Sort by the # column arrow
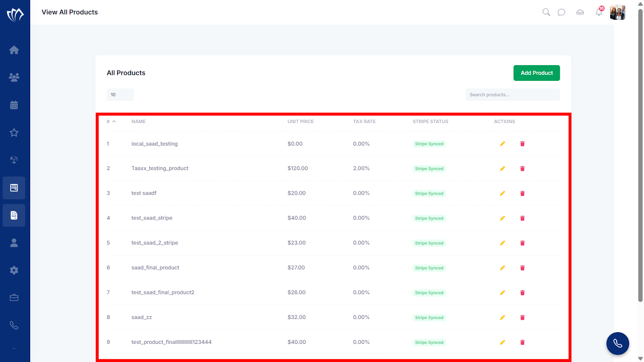Viewport: 644px width, 362px height. click(114, 121)
